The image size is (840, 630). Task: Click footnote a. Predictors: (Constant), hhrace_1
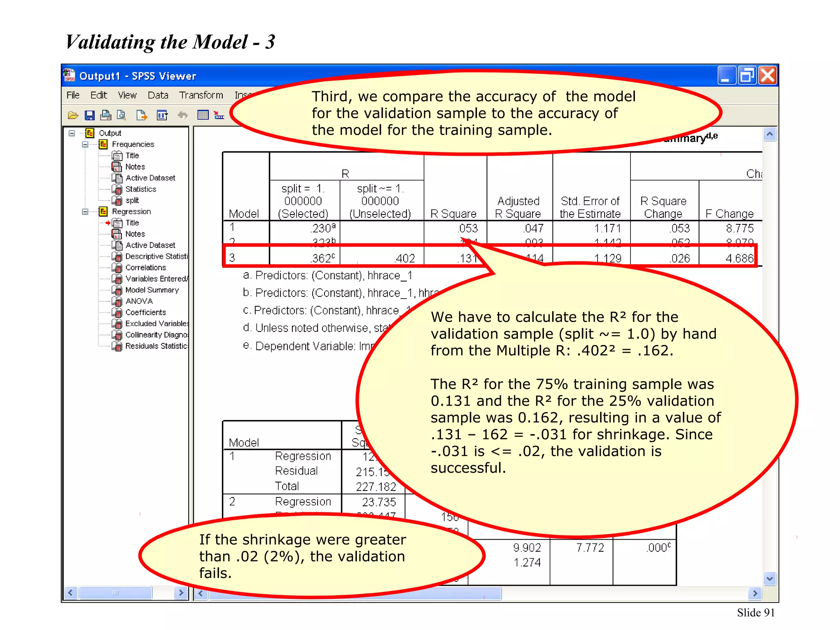click(x=327, y=275)
